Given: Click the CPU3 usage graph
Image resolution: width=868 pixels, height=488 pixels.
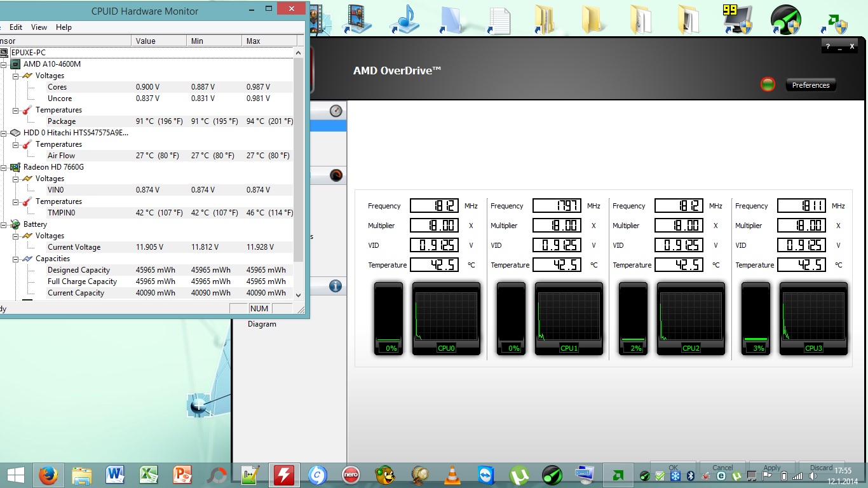Looking at the screenshot, I should 813,318.
